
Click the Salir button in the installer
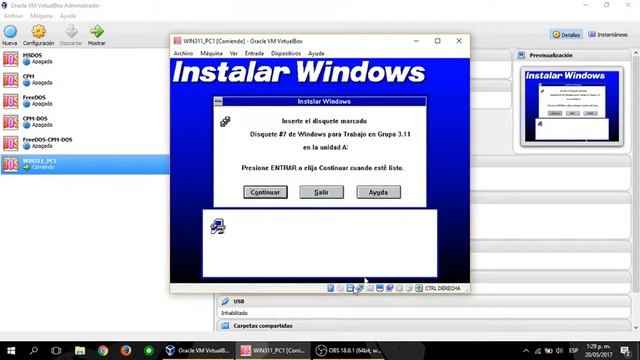(322, 192)
